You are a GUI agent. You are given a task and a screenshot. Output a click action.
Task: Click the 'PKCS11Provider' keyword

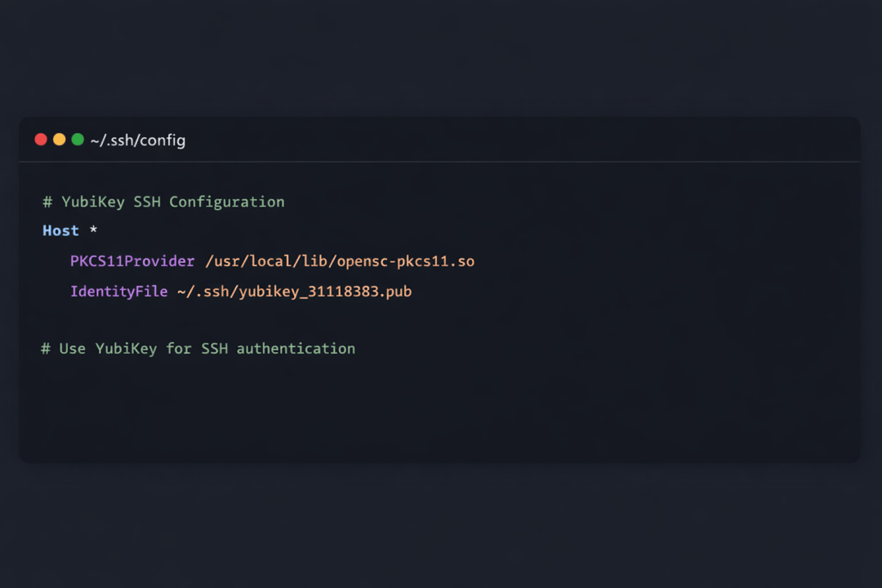pos(132,261)
